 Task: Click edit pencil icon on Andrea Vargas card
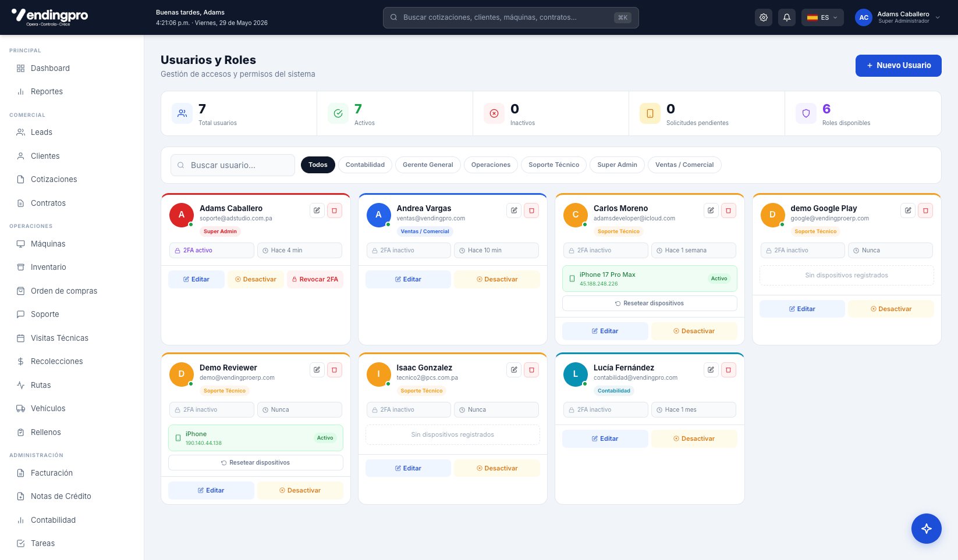tap(514, 211)
